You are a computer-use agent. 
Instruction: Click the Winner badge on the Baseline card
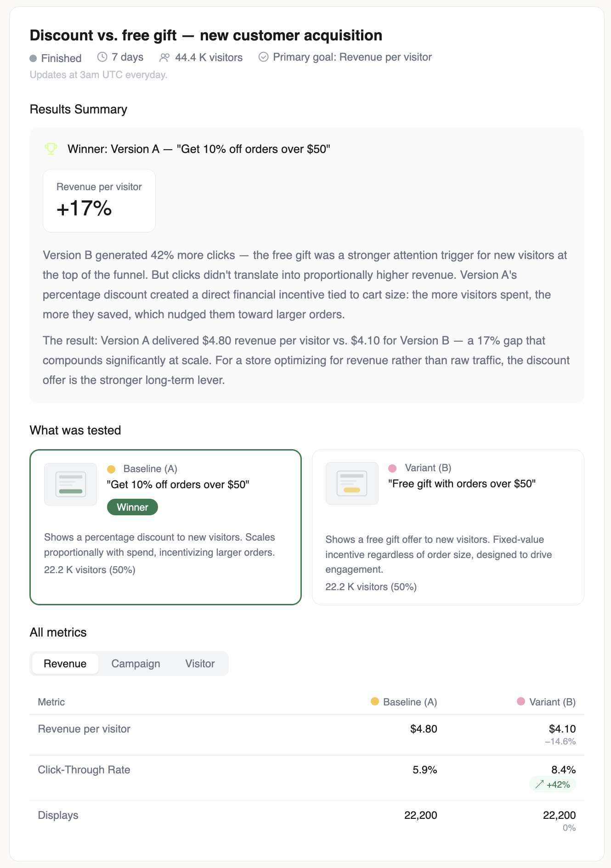(132, 507)
